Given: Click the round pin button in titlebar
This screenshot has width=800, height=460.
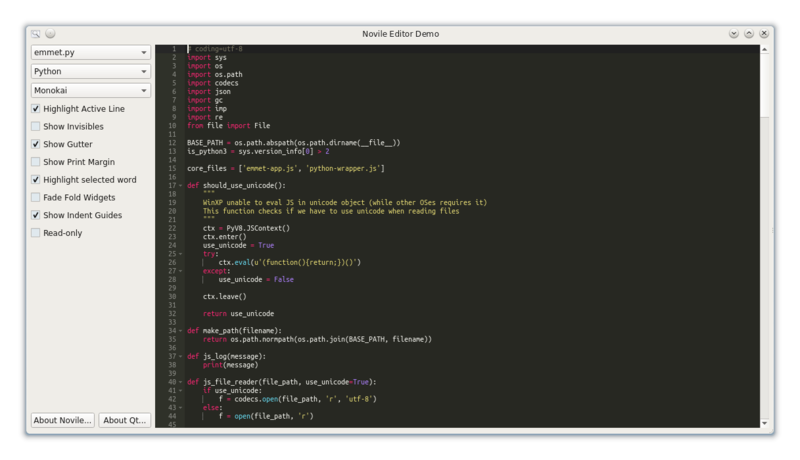Looking at the screenshot, I should click(50, 34).
